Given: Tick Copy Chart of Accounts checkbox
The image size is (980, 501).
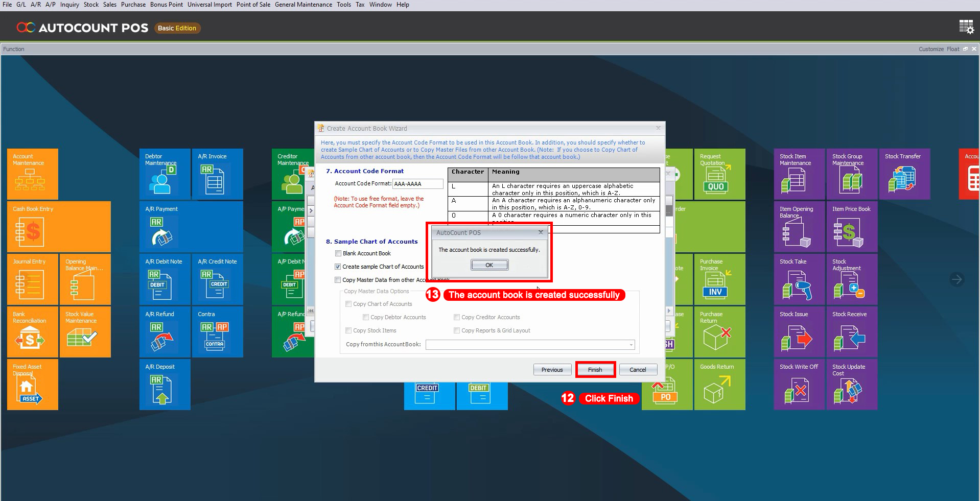Looking at the screenshot, I should [x=348, y=304].
